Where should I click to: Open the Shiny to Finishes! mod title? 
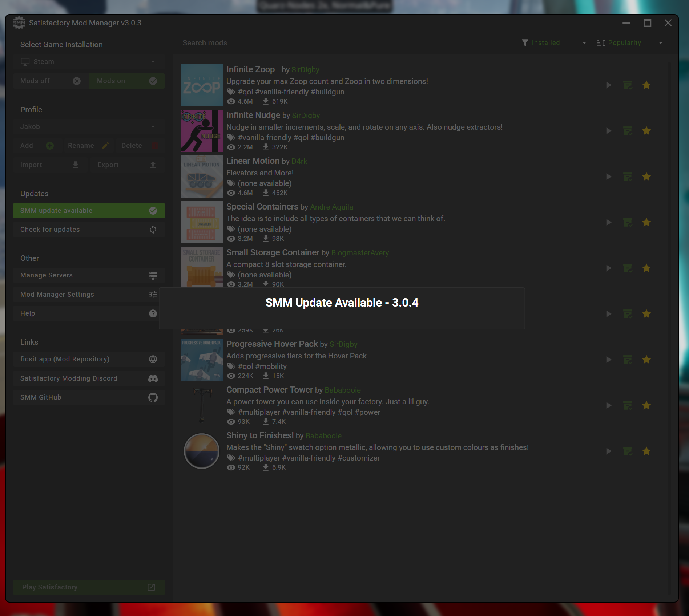click(260, 435)
